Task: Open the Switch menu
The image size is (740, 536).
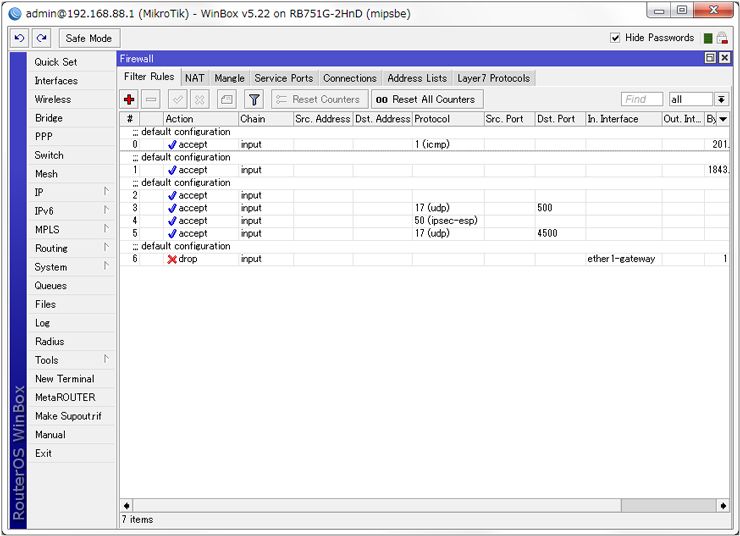Action: [72, 155]
